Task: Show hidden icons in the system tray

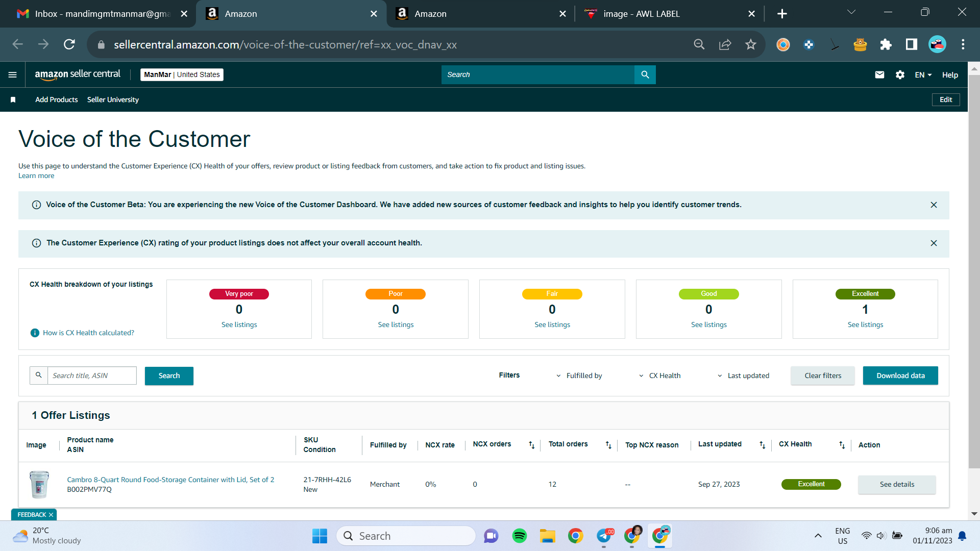Action: click(818, 536)
